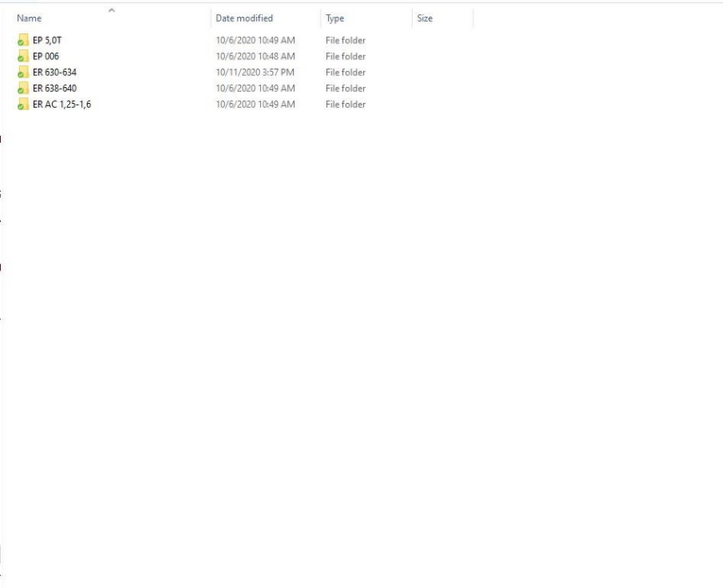Select the folder name EP 006
The width and height of the screenshot is (723, 588).
pos(45,57)
